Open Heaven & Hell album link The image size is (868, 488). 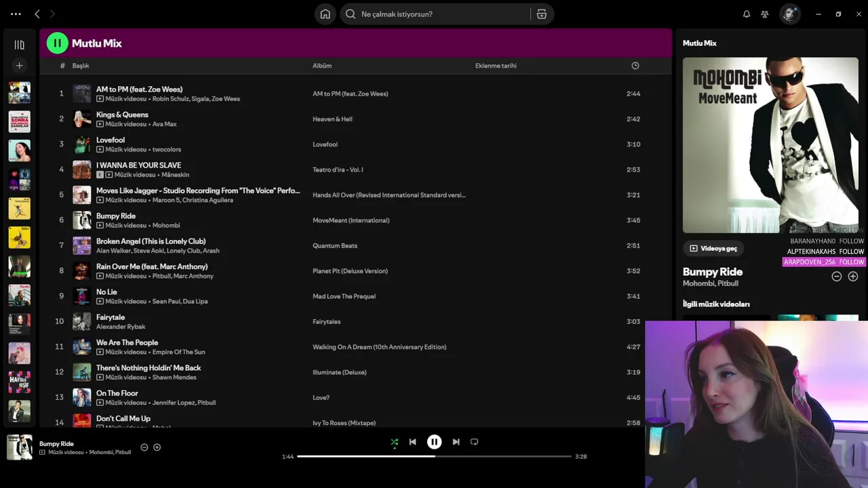point(332,119)
